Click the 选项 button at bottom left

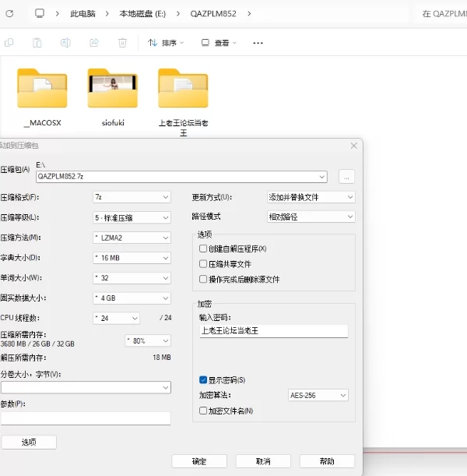pos(29,442)
